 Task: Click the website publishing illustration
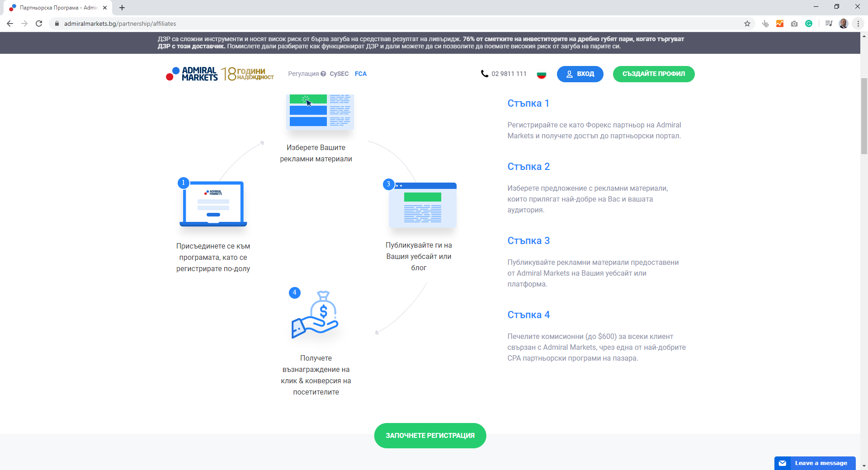423,205
